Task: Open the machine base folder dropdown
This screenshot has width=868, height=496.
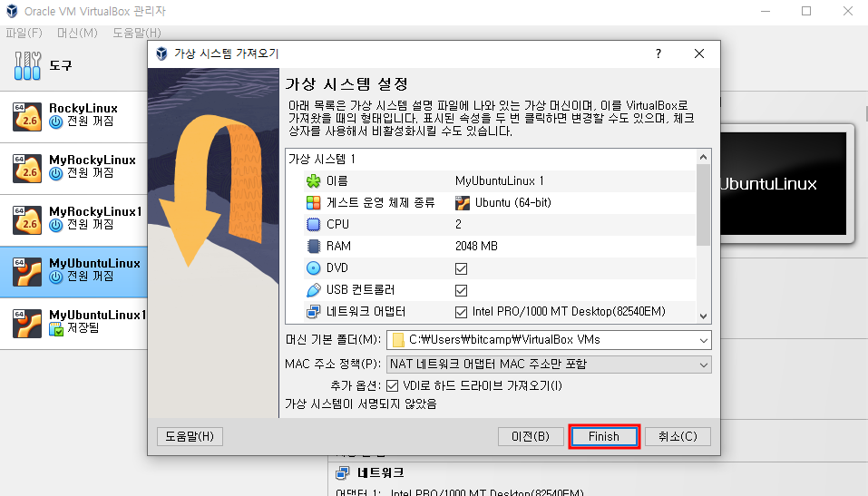Action: tap(704, 340)
